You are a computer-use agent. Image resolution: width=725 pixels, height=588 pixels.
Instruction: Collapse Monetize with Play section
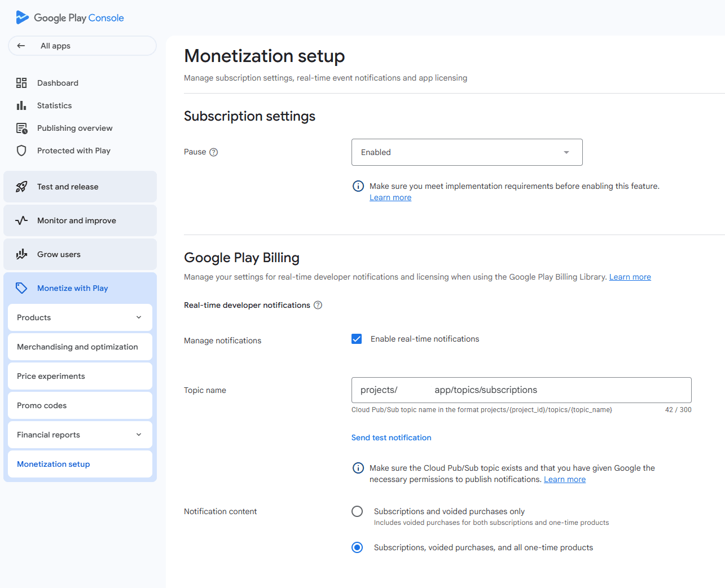80,288
